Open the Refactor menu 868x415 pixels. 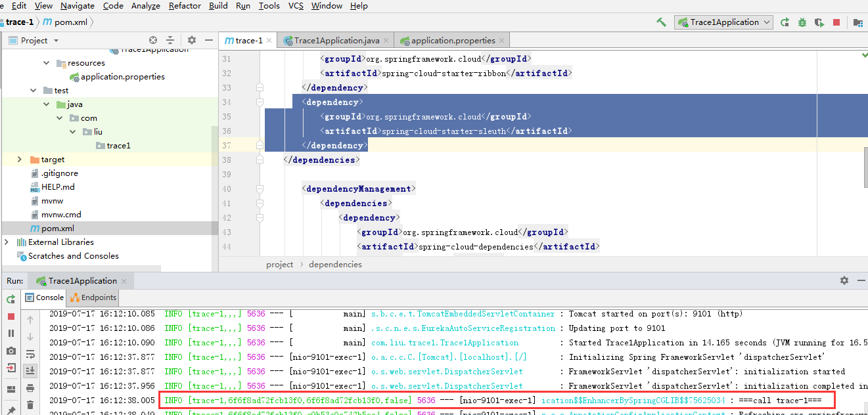[185, 6]
